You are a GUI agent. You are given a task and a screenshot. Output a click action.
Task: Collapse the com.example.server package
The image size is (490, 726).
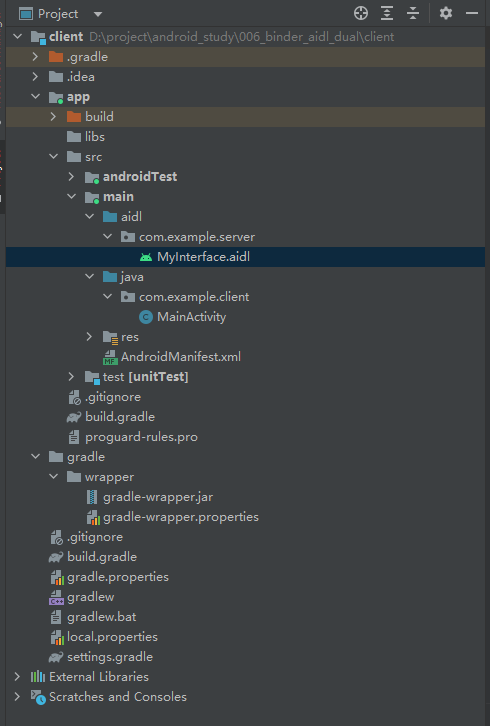[107, 237]
